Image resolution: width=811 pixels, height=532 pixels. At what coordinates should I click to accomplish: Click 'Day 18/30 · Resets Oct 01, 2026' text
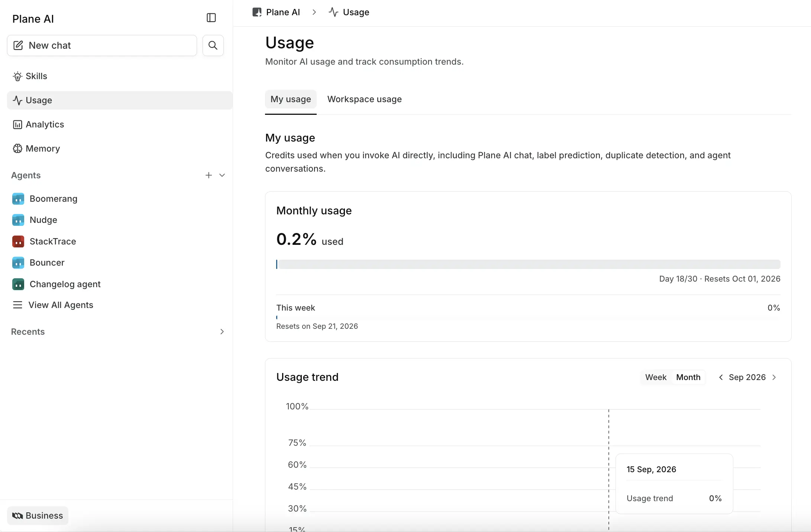720,279
